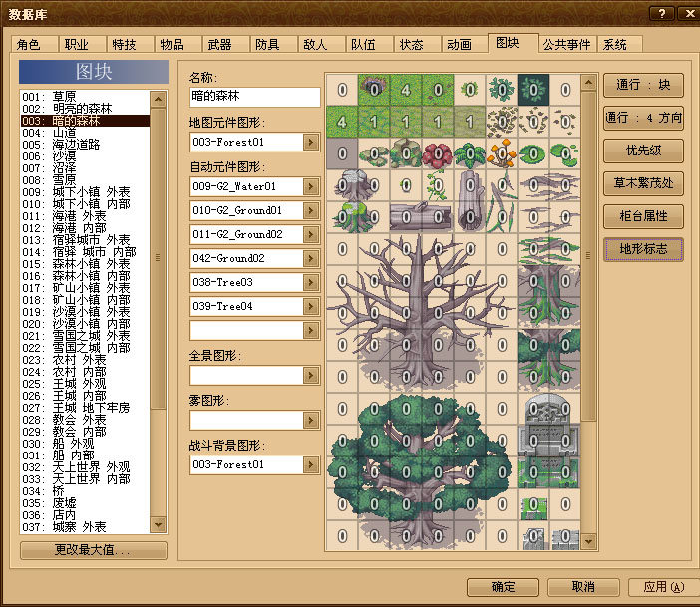Open the 009-G2_Water01 autotile picker

tap(311, 186)
